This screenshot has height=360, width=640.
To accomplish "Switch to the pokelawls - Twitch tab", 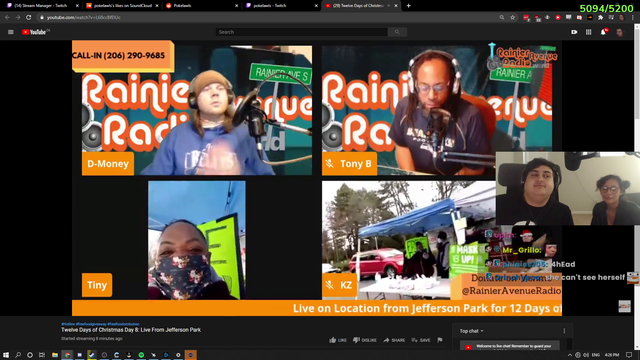I will (281, 6).
